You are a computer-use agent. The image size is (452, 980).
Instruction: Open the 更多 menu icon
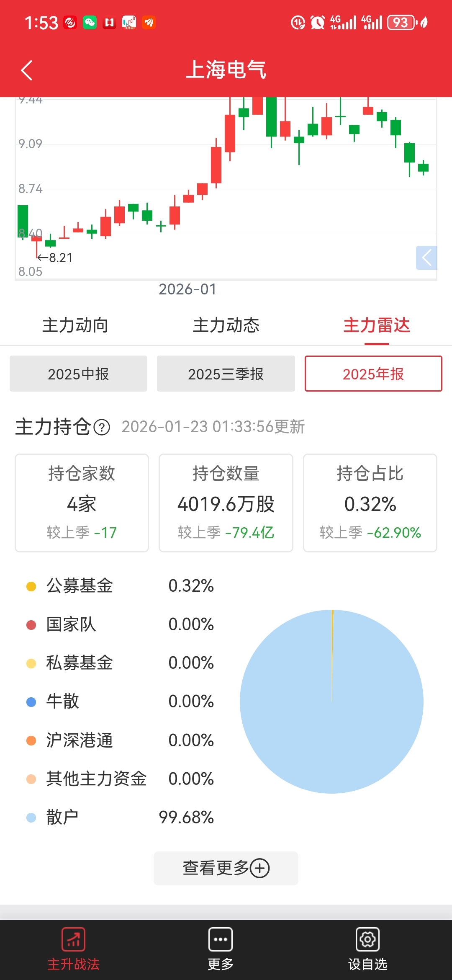(x=221, y=939)
